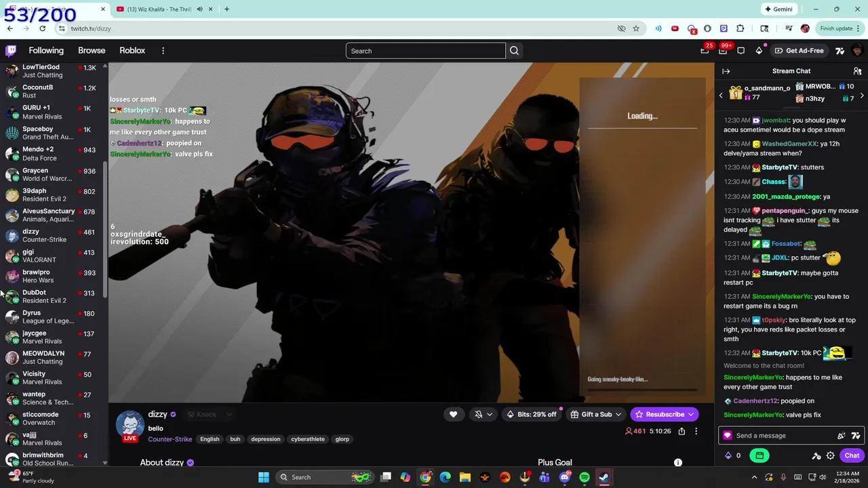
Task: Open the channel points green chest
Action: point(759,455)
